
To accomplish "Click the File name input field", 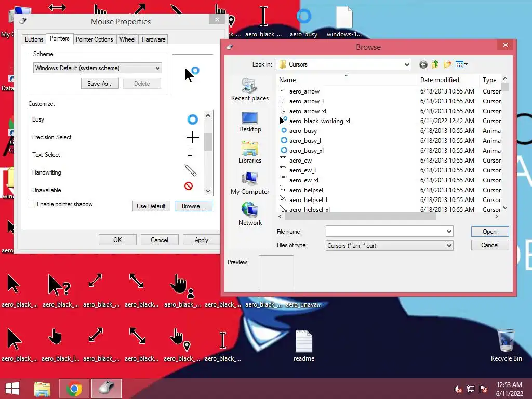I will pos(385,231).
